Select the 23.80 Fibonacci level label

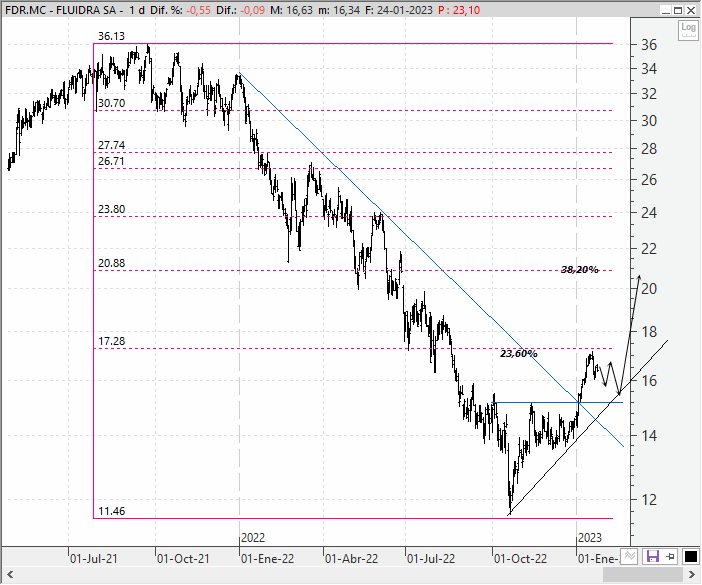pos(111,209)
